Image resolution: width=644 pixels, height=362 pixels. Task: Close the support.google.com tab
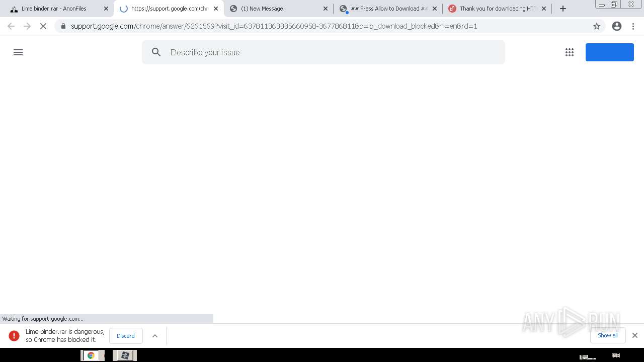(216, 9)
